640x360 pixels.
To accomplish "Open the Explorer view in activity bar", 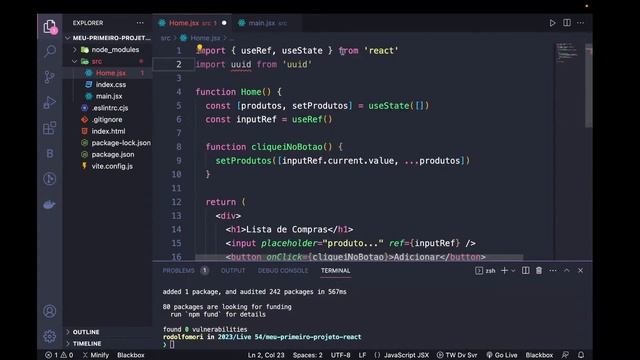I will click(50, 27).
